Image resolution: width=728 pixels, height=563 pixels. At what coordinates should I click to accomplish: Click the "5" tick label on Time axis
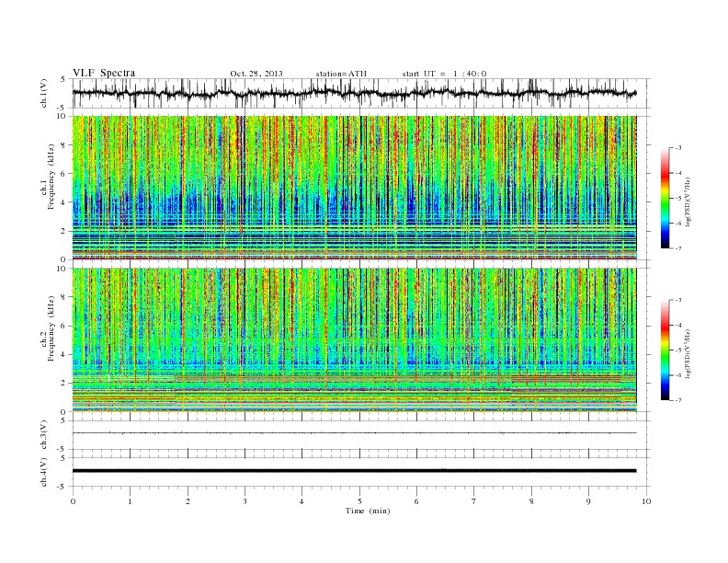click(x=359, y=501)
